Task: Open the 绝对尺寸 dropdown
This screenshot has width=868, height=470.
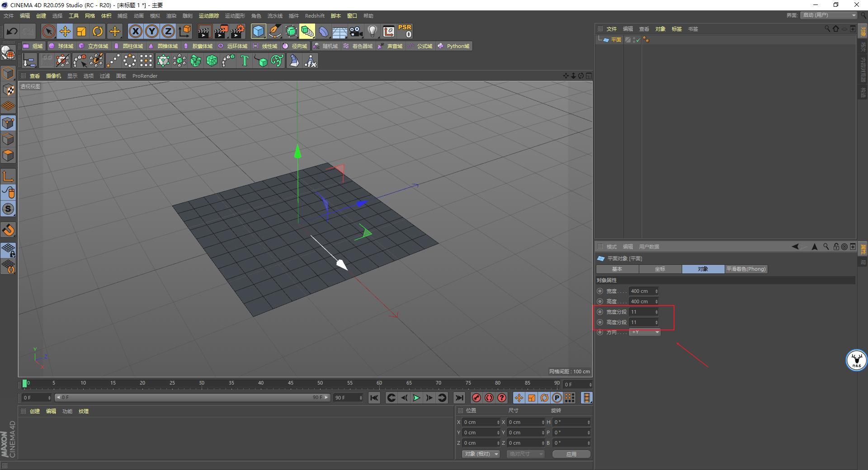Action: (x=525, y=454)
